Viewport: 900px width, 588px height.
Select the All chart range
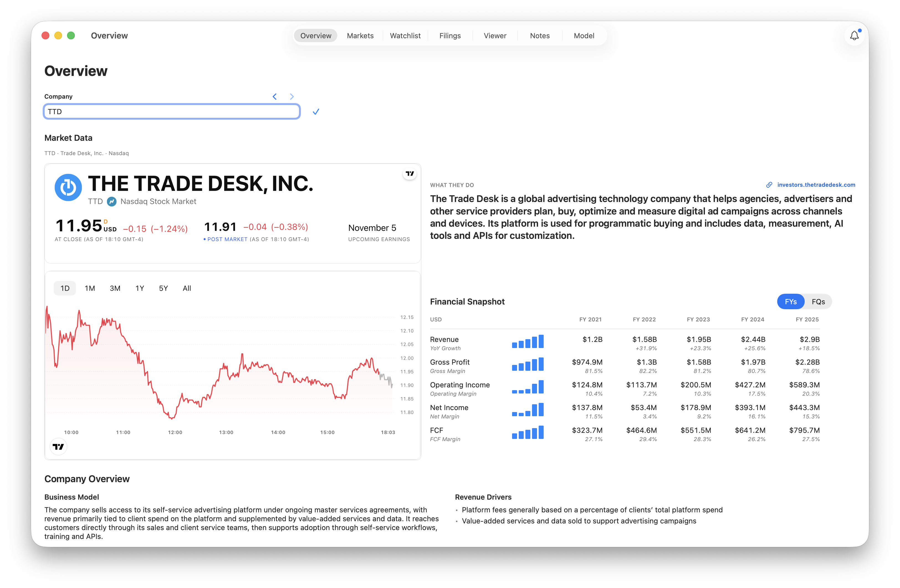pyautogui.click(x=187, y=288)
